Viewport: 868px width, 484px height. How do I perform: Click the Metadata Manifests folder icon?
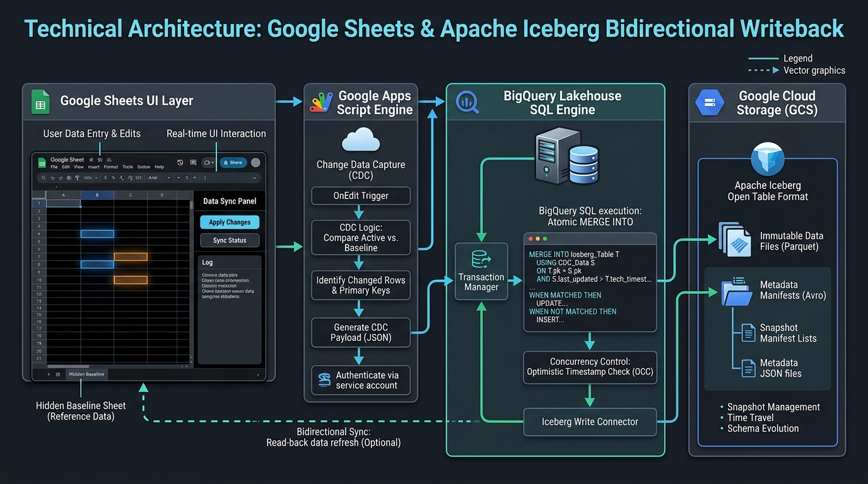click(x=737, y=292)
